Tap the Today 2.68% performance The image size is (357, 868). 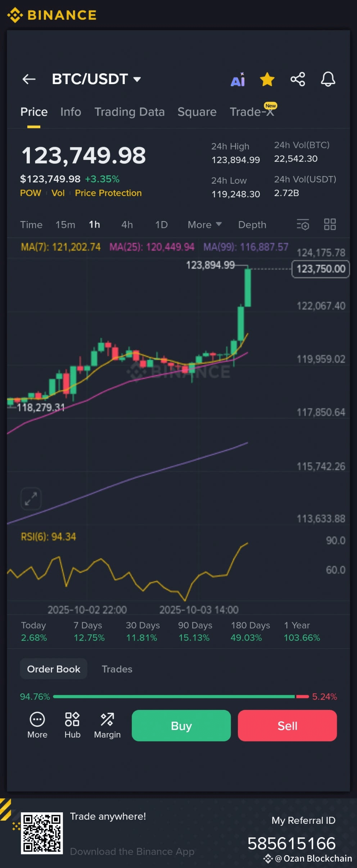34,632
